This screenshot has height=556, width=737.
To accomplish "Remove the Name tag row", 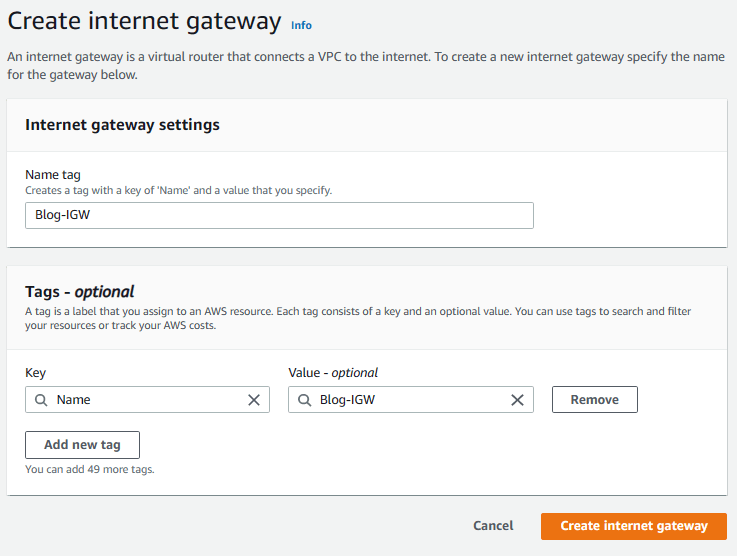I will point(594,400).
